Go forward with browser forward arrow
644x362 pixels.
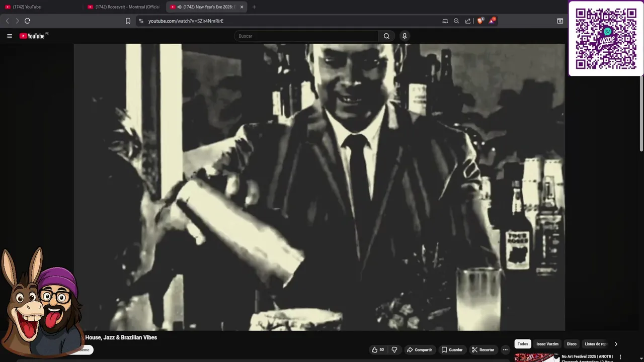pyautogui.click(x=17, y=21)
